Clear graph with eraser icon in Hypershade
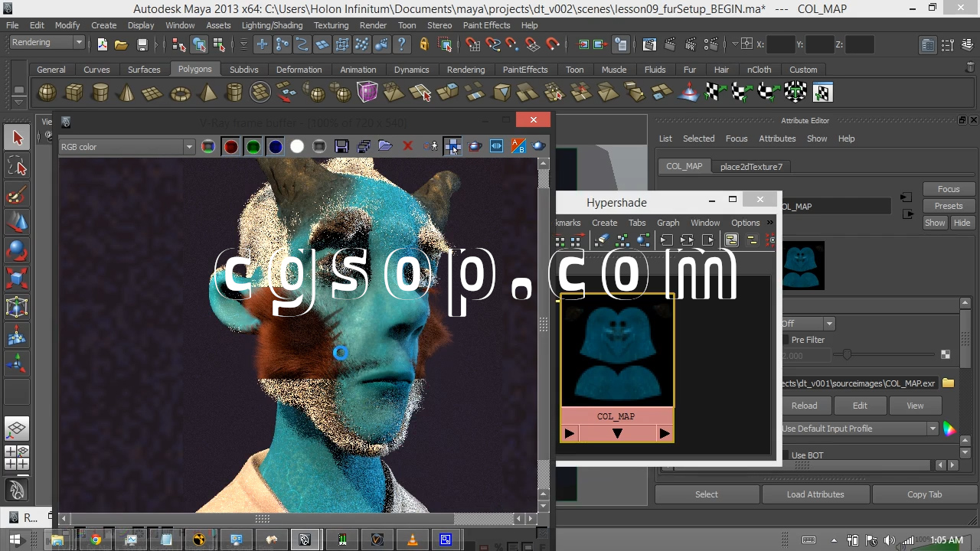 click(602, 240)
